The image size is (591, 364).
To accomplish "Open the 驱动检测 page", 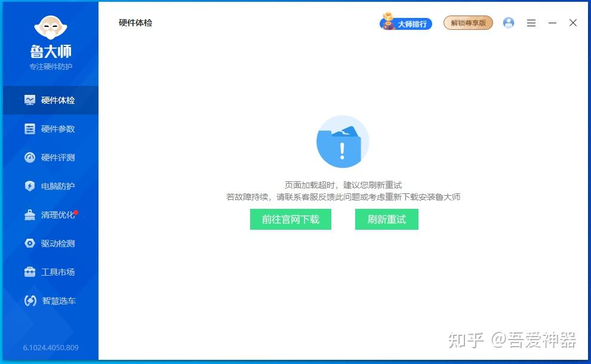I will 51,243.
